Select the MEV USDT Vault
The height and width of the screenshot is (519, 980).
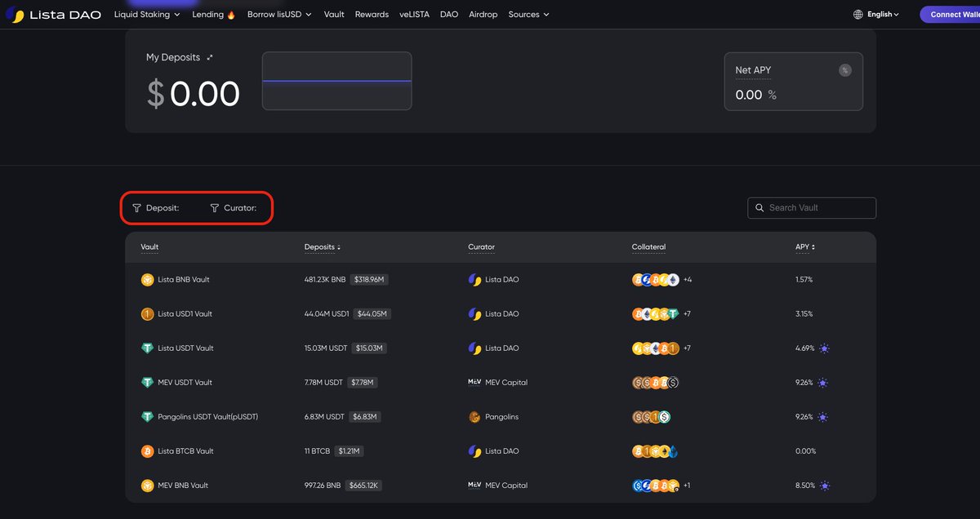tap(501, 383)
